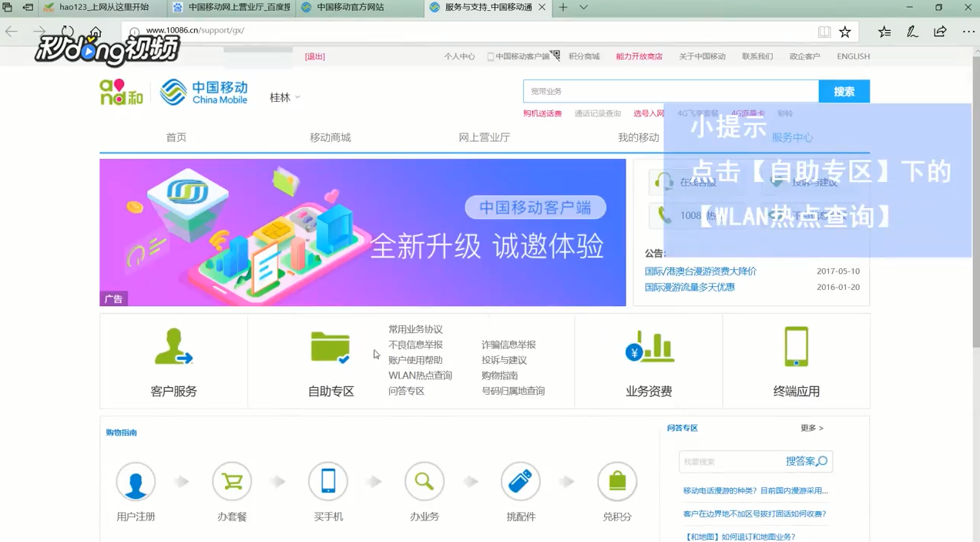The width and height of the screenshot is (980, 542).
Task: Click 买手机 phone icon
Action: coord(328,482)
